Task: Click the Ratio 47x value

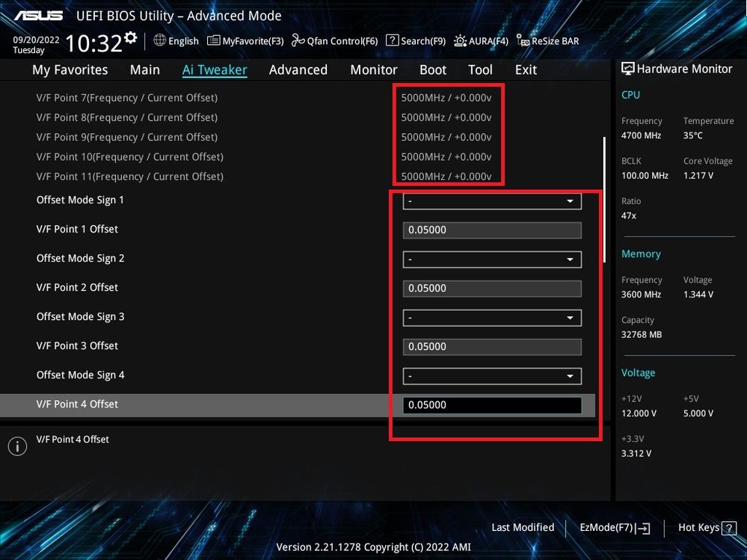Action: click(628, 216)
